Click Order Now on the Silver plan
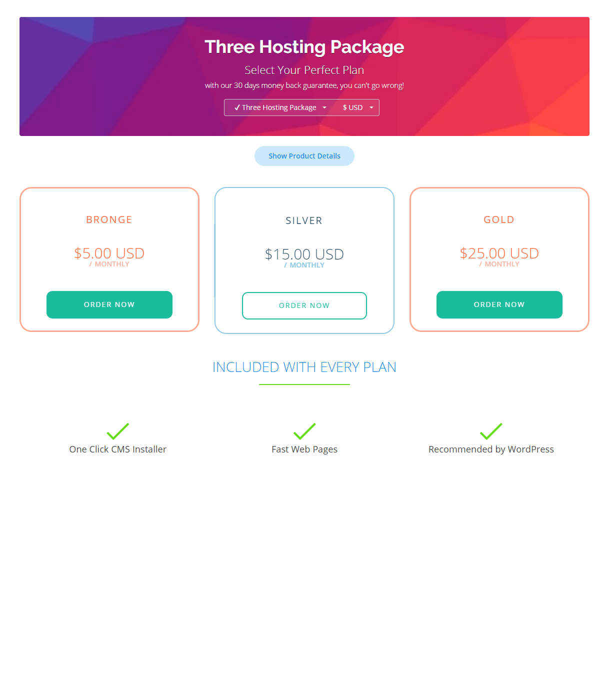610x700 pixels. [x=304, y=305]
